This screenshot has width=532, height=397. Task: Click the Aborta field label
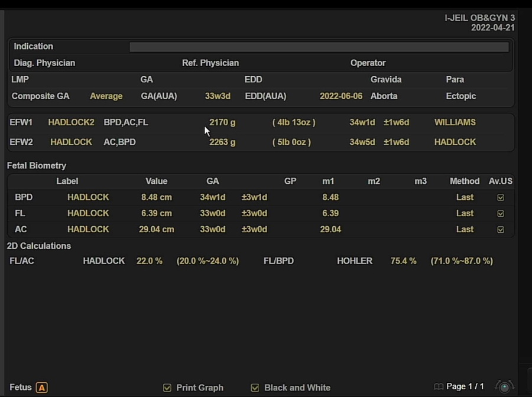384,96
